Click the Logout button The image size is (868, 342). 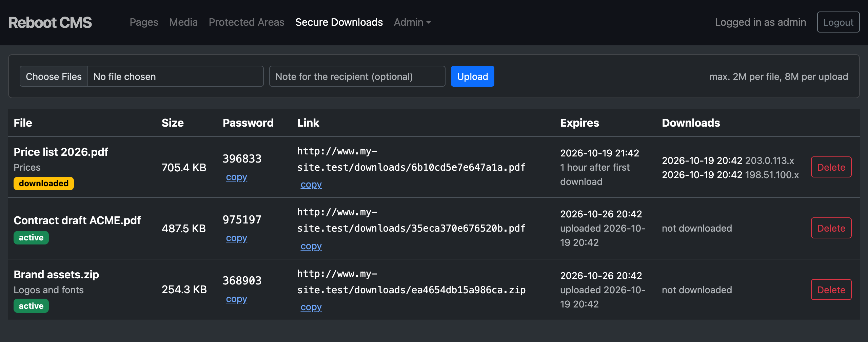838,22
